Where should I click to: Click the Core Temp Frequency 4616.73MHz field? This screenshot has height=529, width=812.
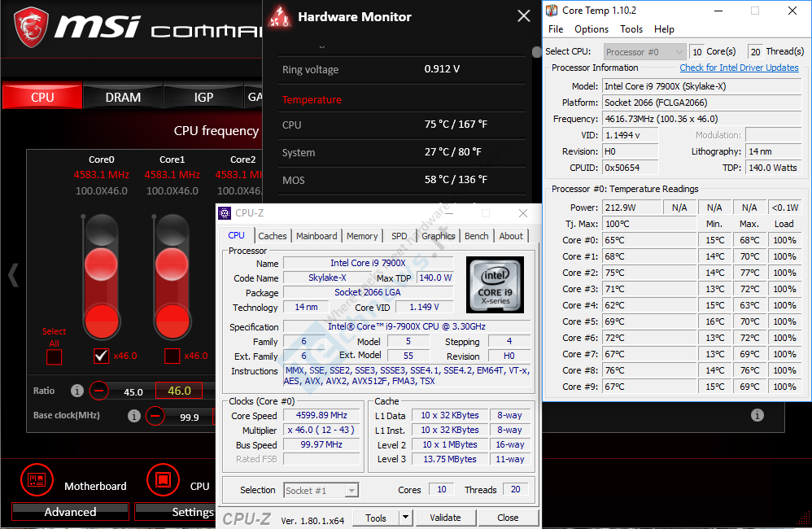click(x=701, y=119)
